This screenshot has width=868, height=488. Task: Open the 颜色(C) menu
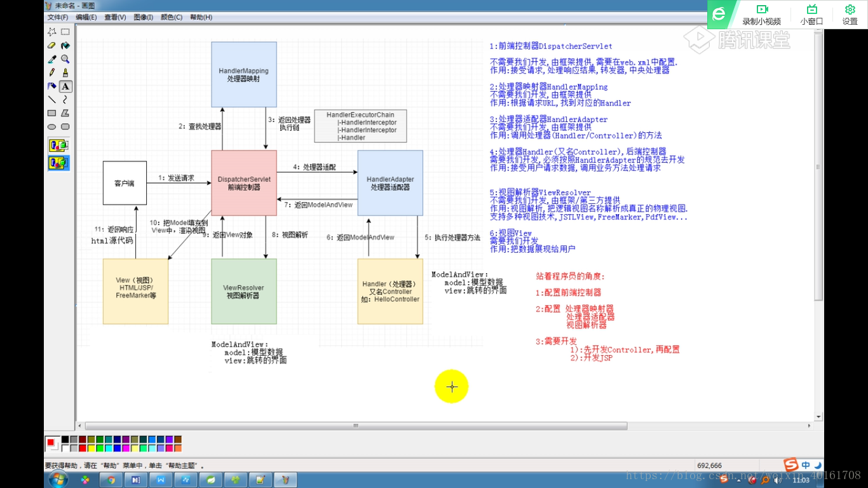172,17
